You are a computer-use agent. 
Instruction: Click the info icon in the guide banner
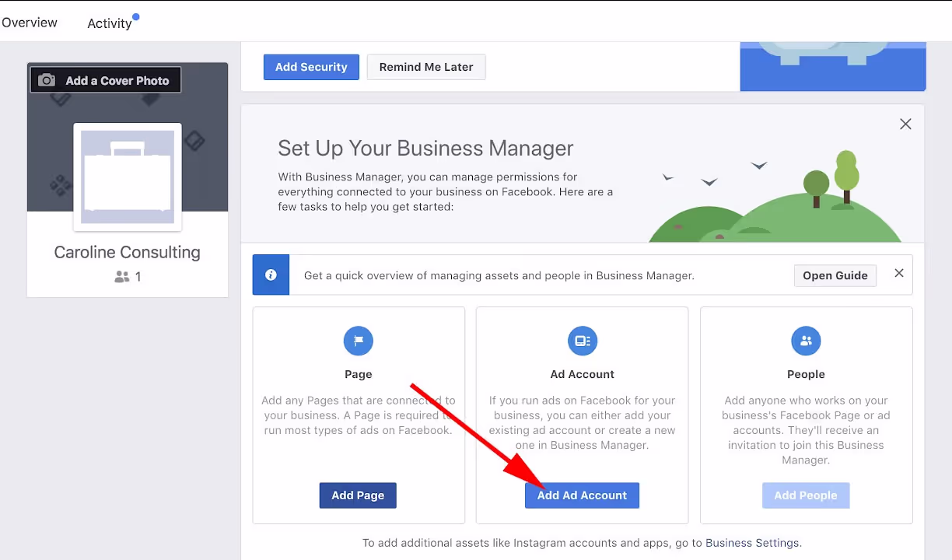[x=271, y=275]
